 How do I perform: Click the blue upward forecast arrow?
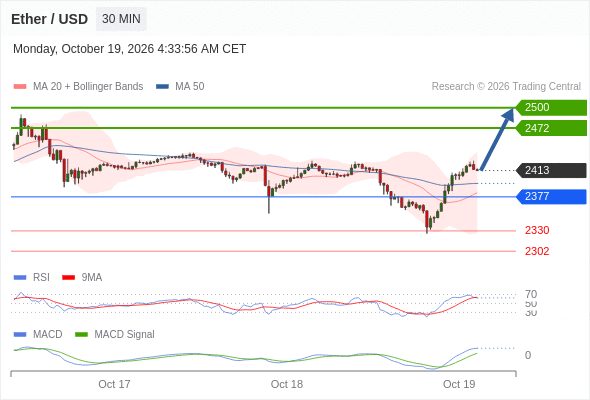tap(497, 139)
